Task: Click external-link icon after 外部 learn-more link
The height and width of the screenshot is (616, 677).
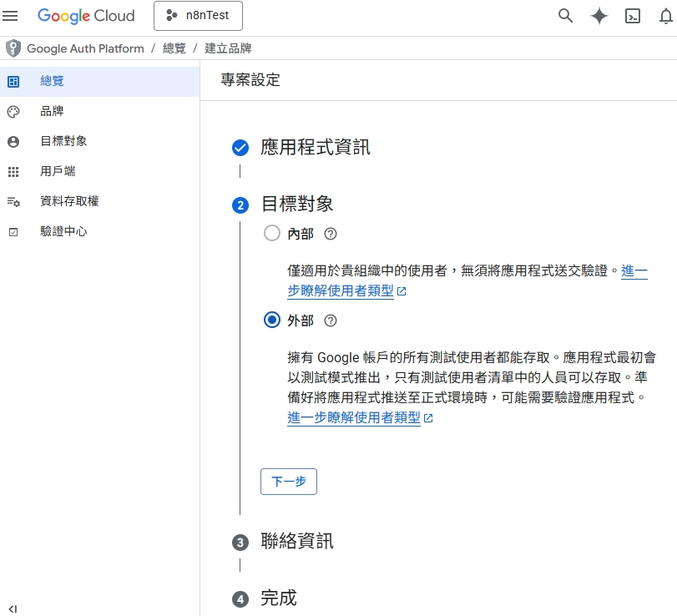Action: click(428, 418)
